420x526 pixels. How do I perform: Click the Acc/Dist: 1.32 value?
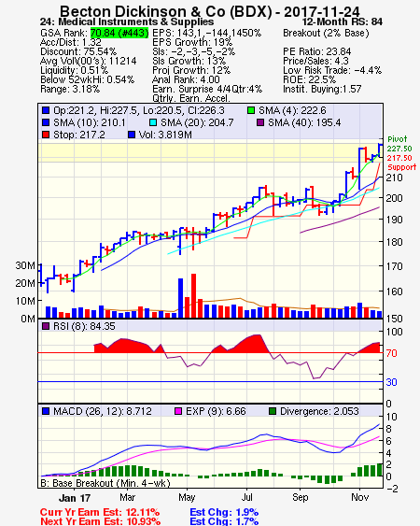71,42
